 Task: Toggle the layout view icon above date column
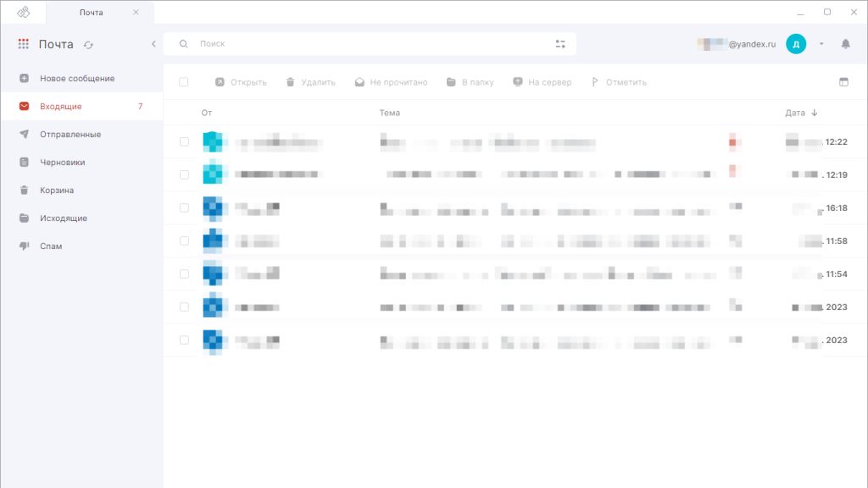point(843,82)
